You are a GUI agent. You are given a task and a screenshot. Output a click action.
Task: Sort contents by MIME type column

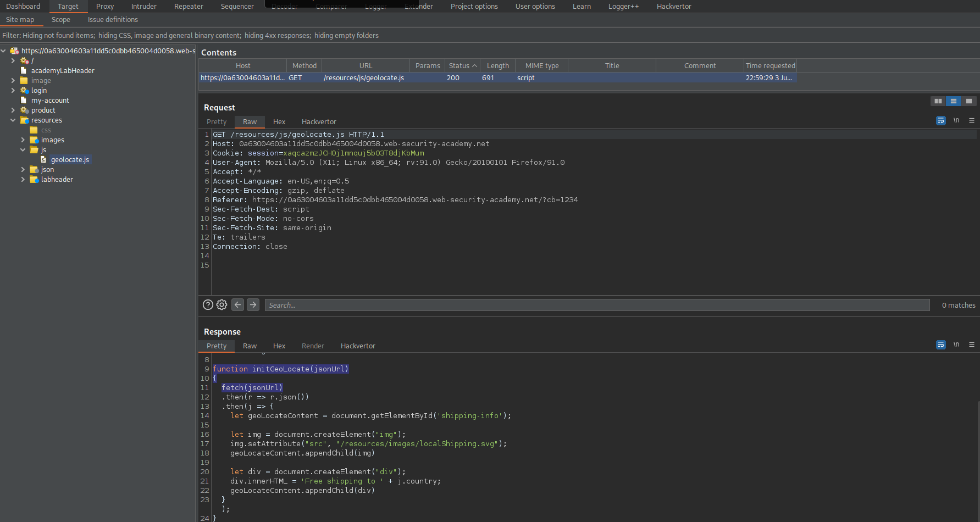542,65
